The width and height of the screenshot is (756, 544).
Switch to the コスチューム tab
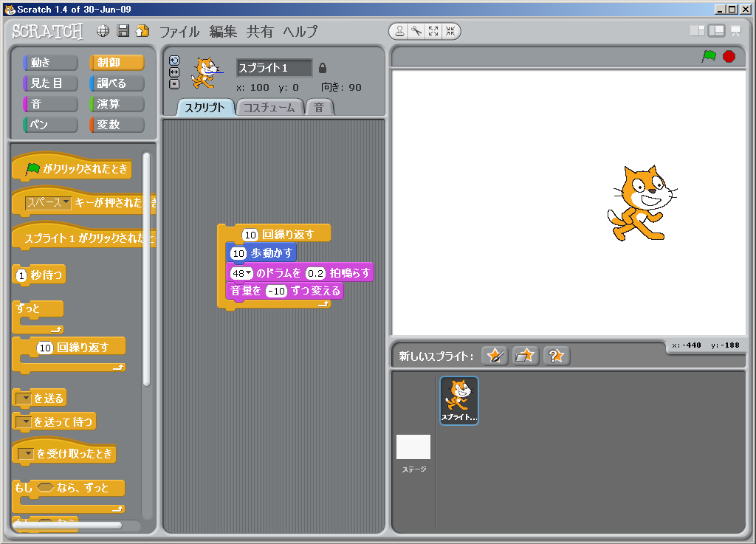[x=269, y=108]
